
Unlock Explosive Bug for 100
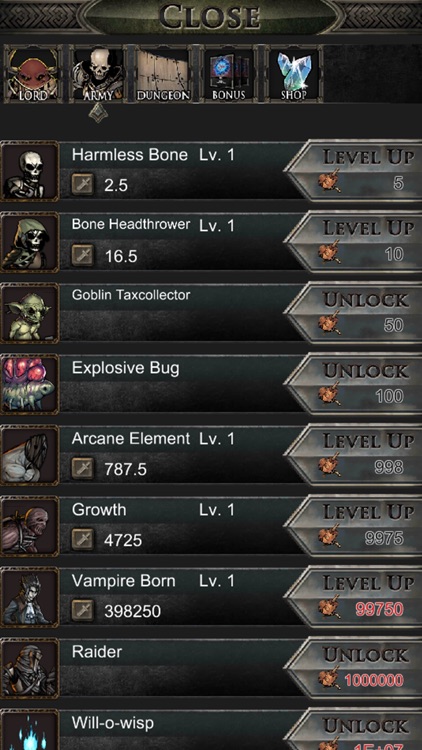tap(354, 384)
